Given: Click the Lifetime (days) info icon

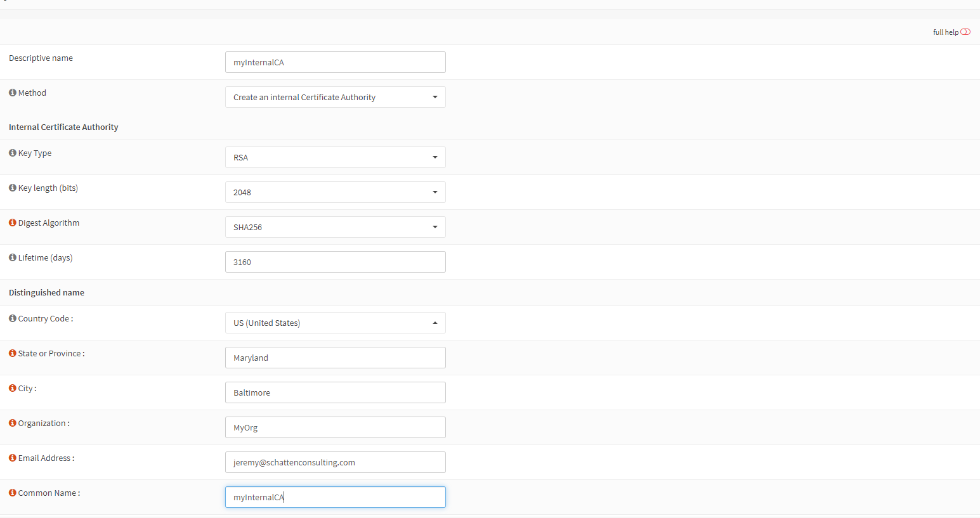Looking at the screenshot, I should (13, 257).
